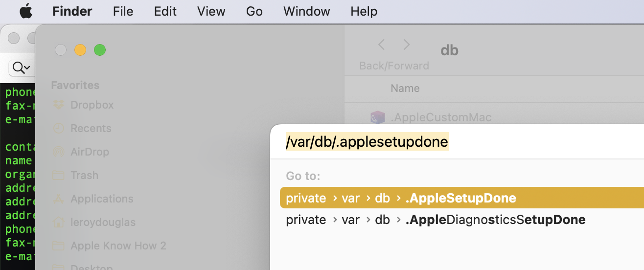Open the Go menu
Image resolution: width=644 pixels, height=270 pixels.
click(254, 11)
